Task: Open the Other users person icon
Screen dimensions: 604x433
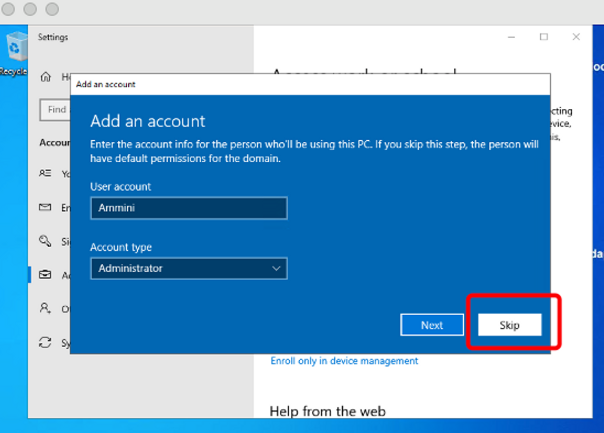Action: click(45, 309)
